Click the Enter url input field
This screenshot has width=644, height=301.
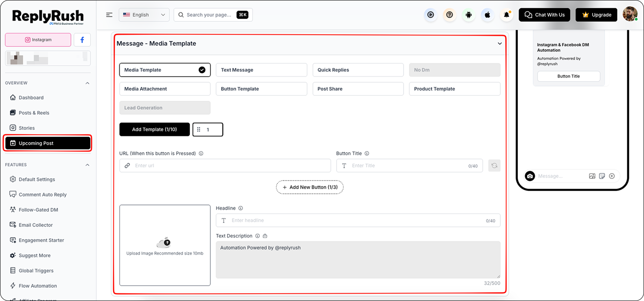tap(225, 166)
